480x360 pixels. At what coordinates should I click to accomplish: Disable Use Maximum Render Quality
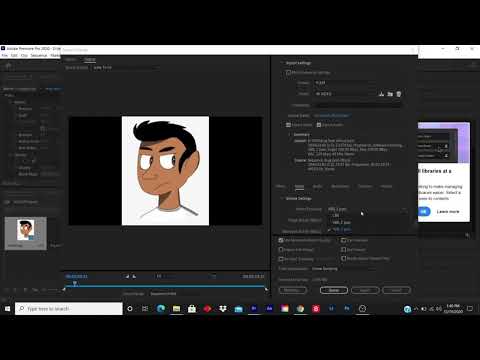[x=281, y=240]
